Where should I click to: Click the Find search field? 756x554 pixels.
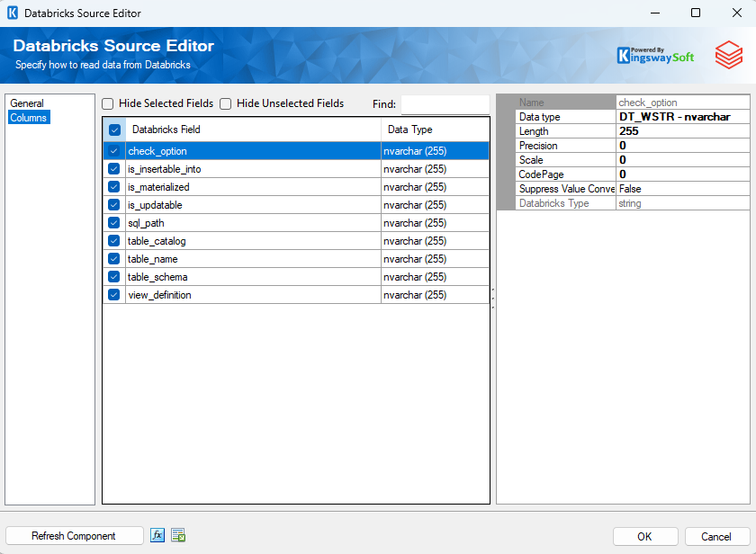[445, 104]
